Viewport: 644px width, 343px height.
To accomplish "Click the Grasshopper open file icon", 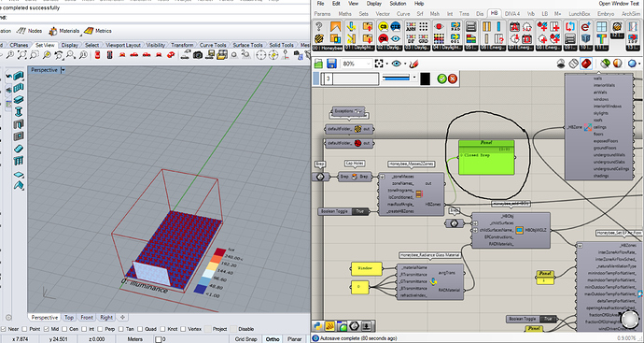I will 318,64.
